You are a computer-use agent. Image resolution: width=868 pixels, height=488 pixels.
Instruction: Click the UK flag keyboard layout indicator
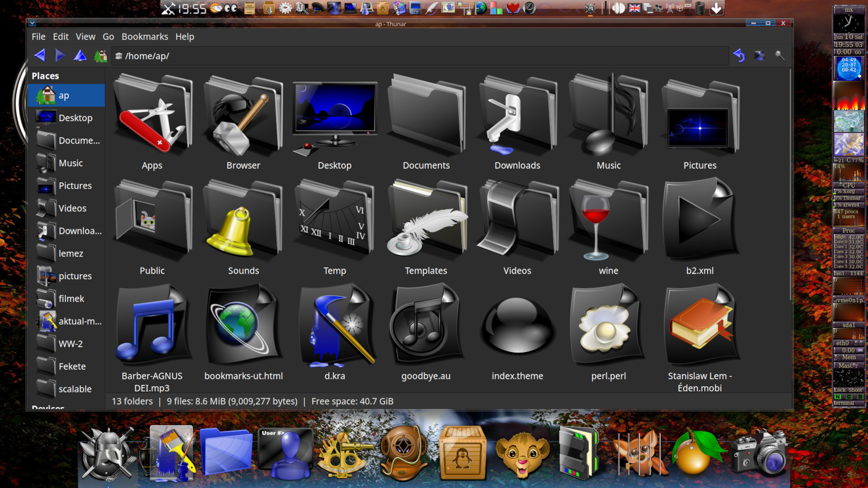[634, 8]
